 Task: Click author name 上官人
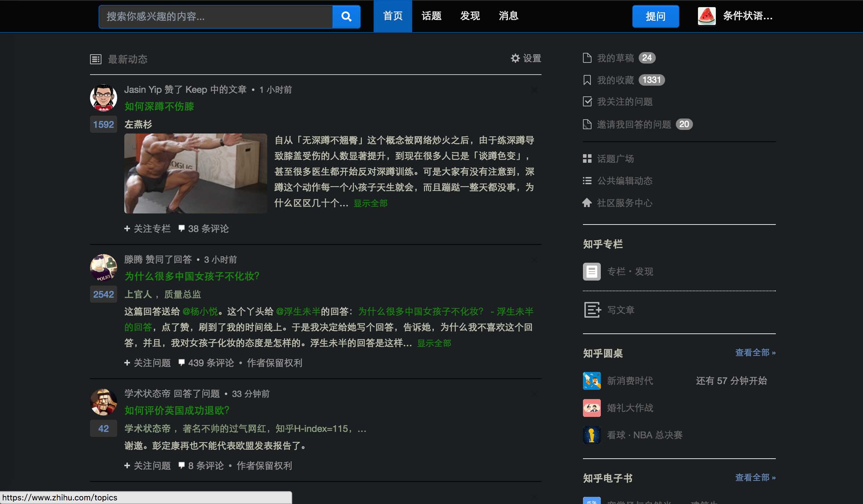pos(138,294)
